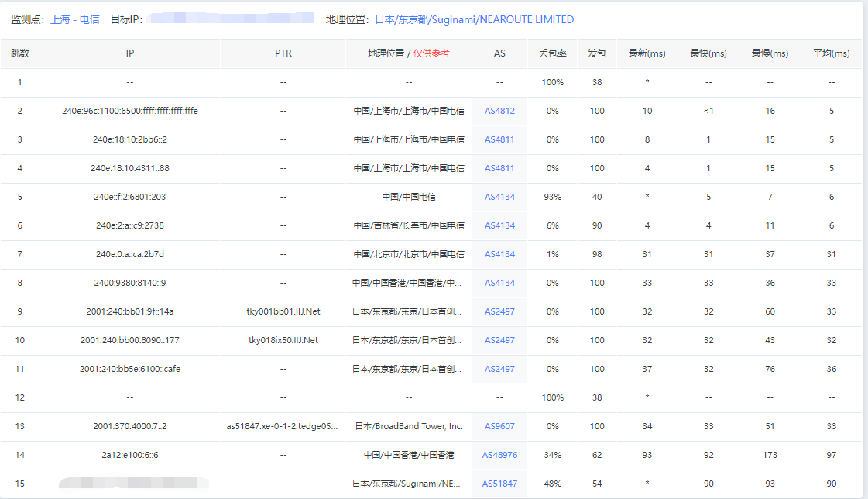Click the 发包 column header

pos(597,53)
